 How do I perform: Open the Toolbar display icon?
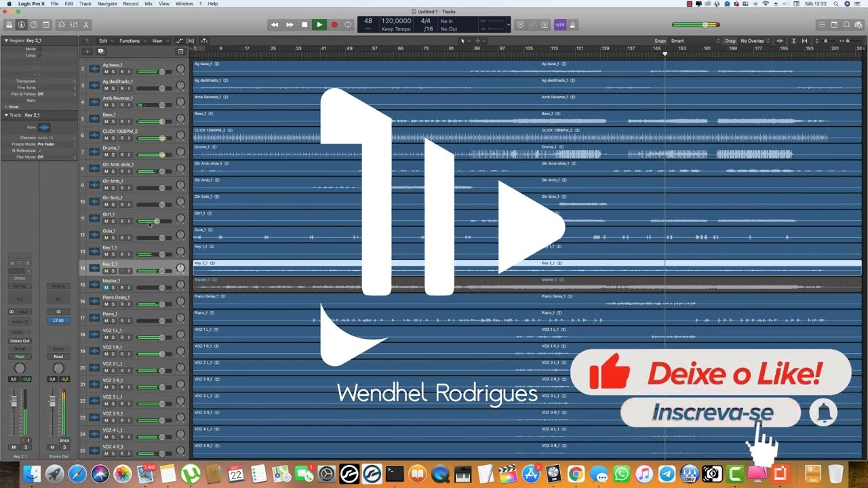(x=46, y=24)
